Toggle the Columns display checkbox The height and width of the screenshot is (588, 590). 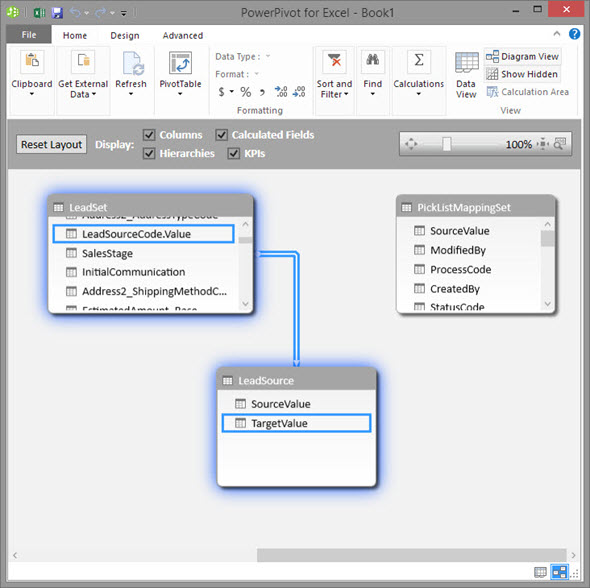(x=149, y=135)
